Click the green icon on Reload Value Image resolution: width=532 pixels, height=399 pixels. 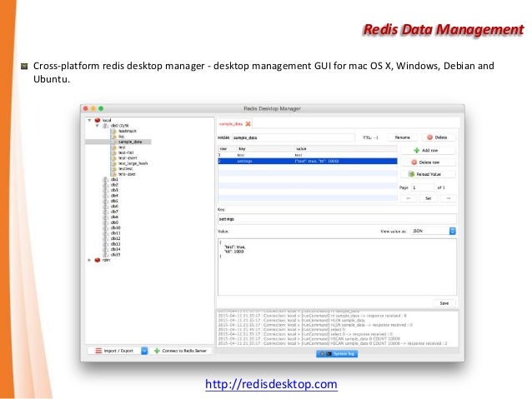coord(411,174)
